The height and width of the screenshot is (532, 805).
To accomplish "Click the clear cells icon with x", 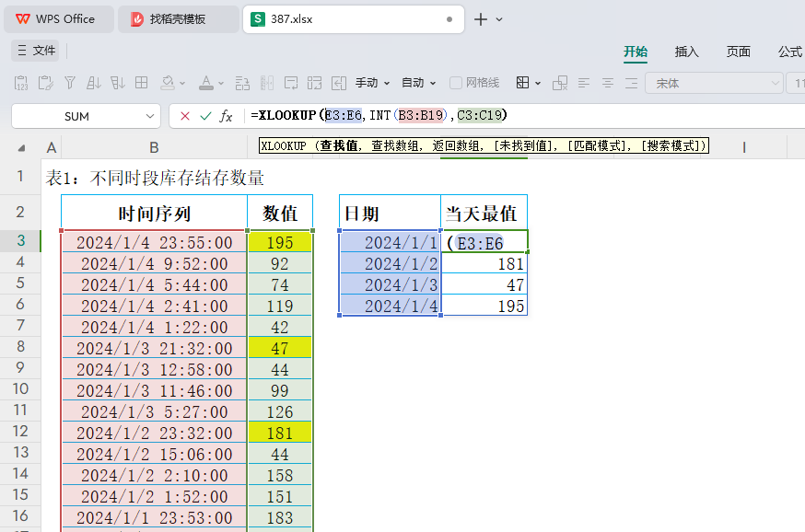I will click(560, 83).
